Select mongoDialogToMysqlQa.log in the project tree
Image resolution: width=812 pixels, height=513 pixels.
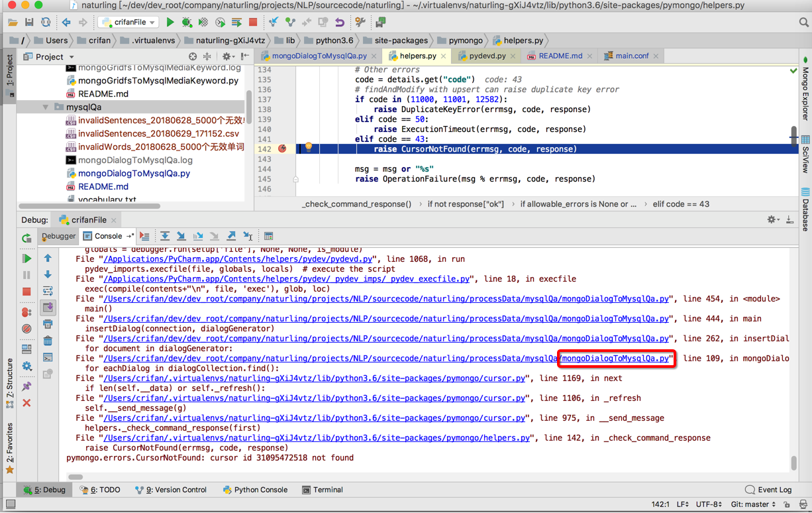coord(135,160)
